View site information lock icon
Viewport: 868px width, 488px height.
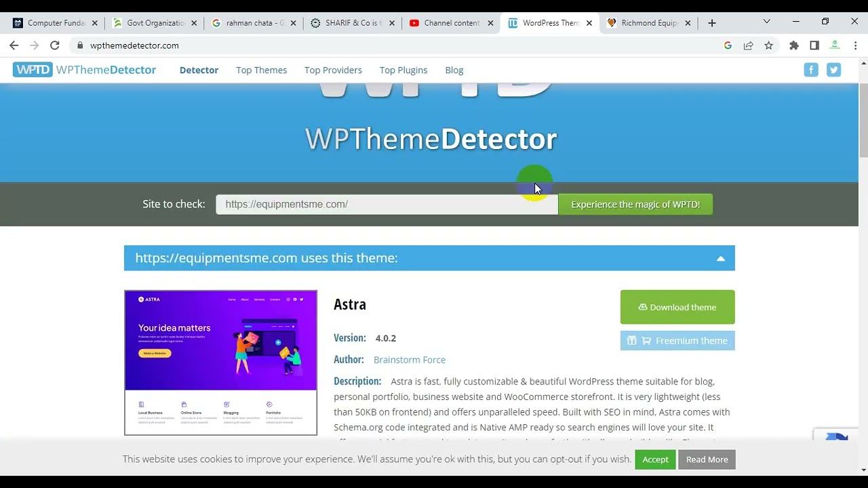coord(80,45)
